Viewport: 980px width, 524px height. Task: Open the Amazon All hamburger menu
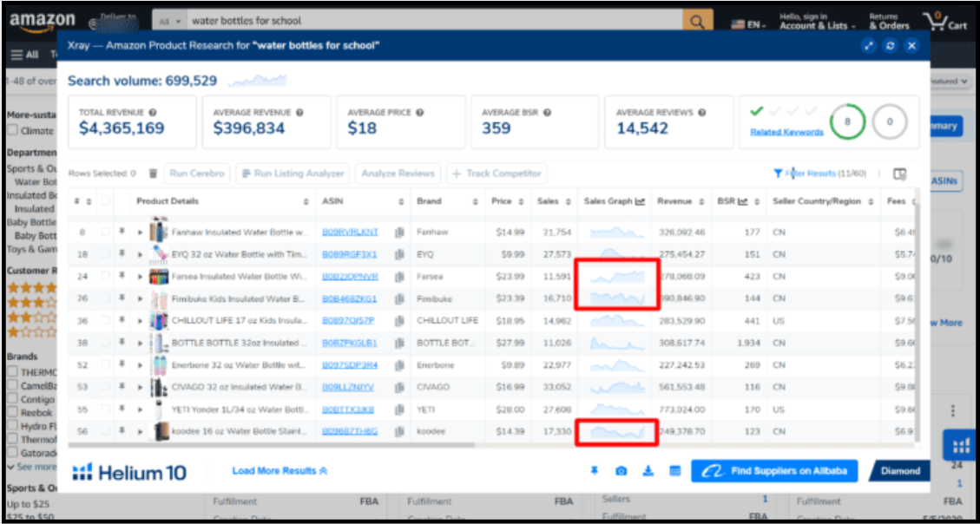pos(25,55)
